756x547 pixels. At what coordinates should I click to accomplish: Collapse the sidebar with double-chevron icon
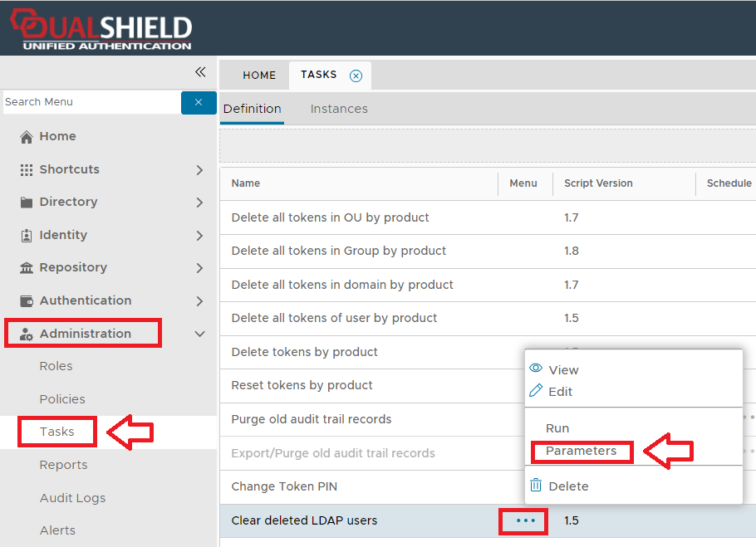coord(200,72)
